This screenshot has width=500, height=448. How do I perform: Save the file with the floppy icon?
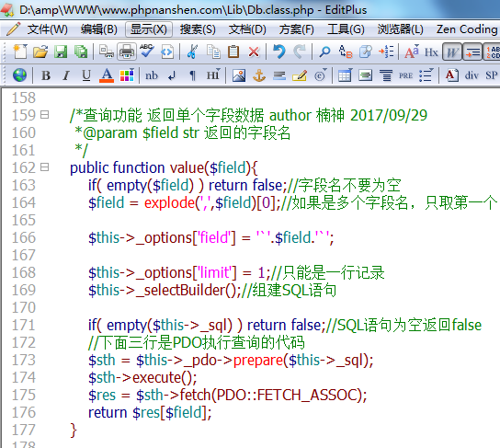point(61,52)
